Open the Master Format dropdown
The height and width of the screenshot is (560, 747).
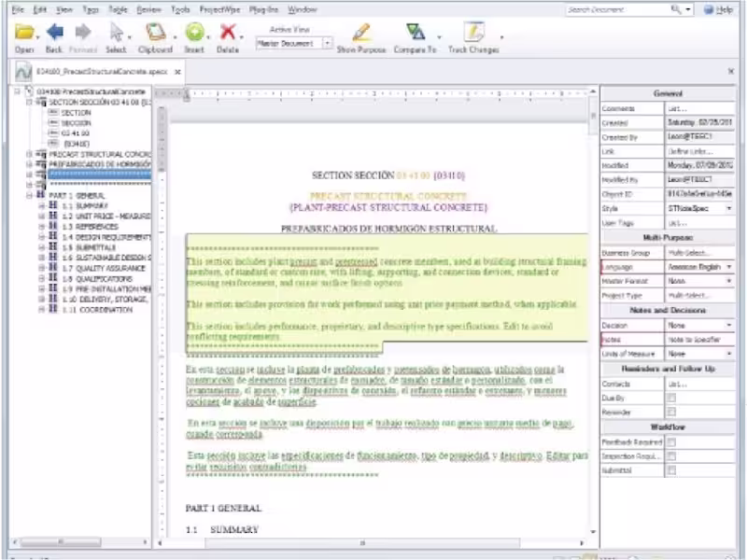pos(729,282)
